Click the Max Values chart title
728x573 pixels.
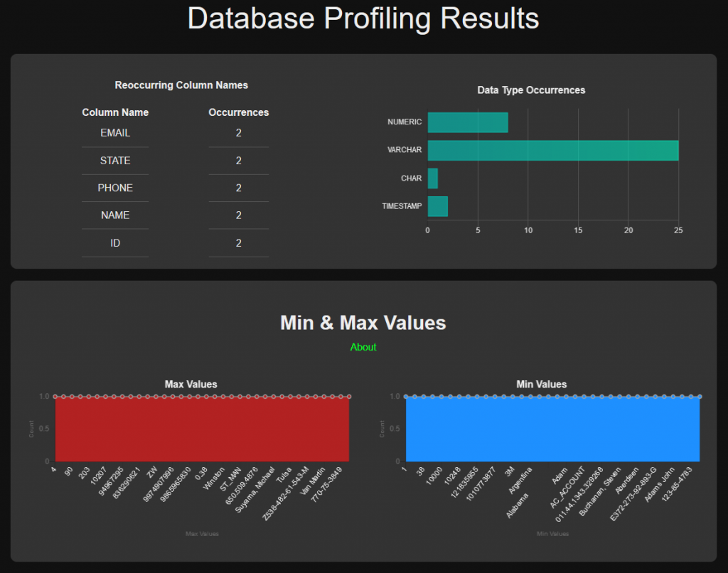(190, 385)
